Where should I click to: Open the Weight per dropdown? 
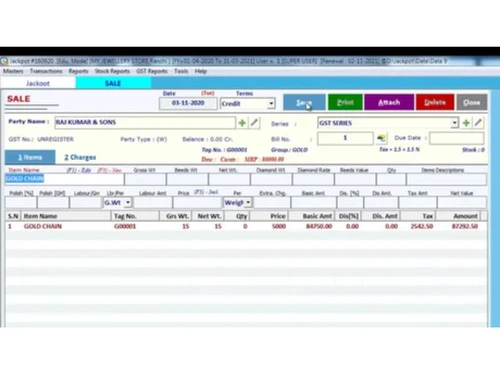(248, 202)
